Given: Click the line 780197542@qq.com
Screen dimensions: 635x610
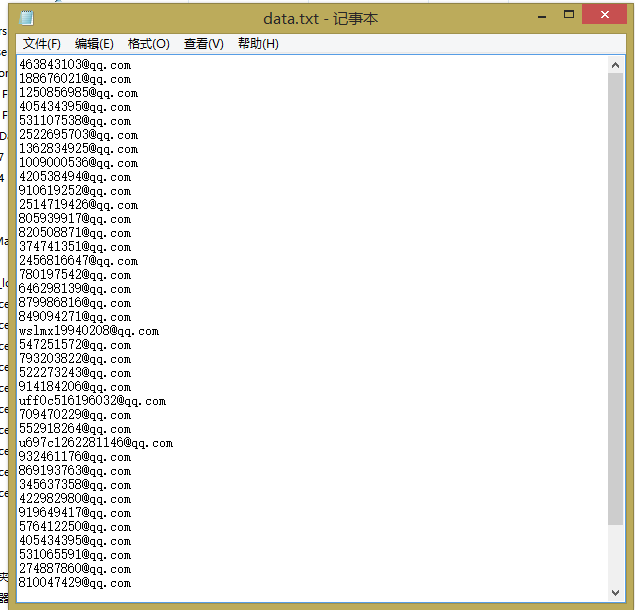Looking at the screenshot, I should tap(75, 275).
